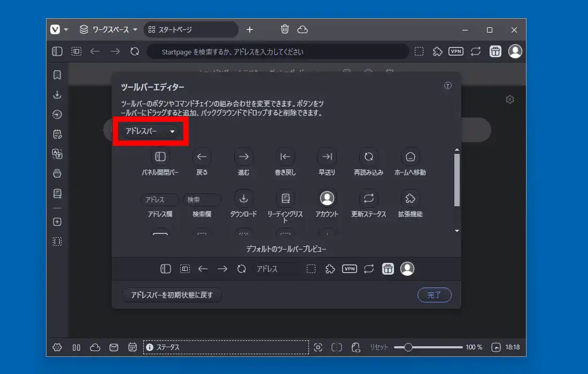Open a new tab with plus button
588x374 pixels.
(250, 29)
